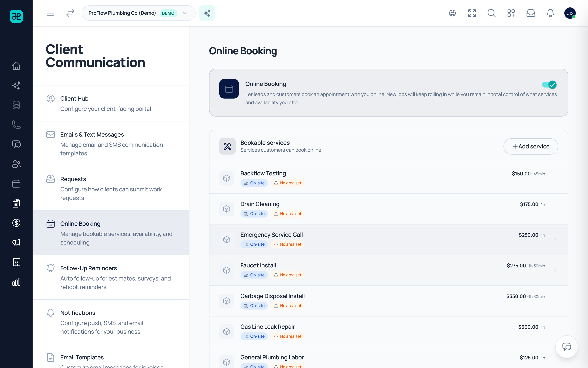Click the Bookable services tools icon
This screenshot has width=588, height=368.
click(227, 146)
